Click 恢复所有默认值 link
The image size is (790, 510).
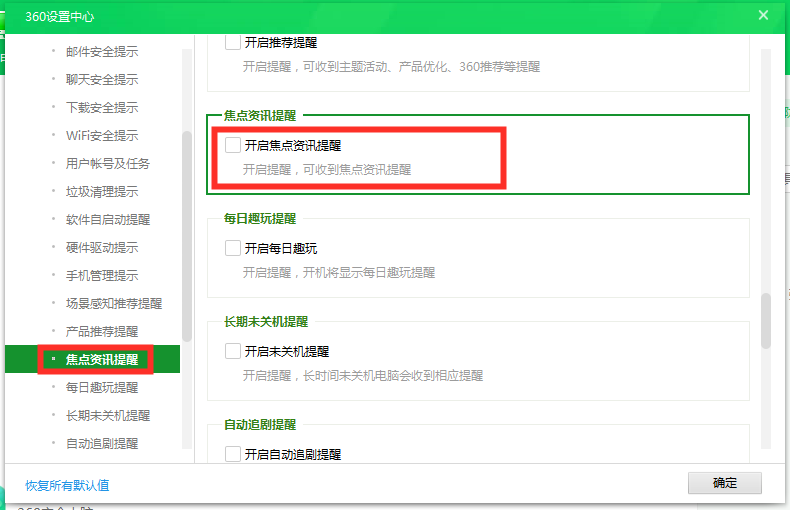click(x=67, y=485)
